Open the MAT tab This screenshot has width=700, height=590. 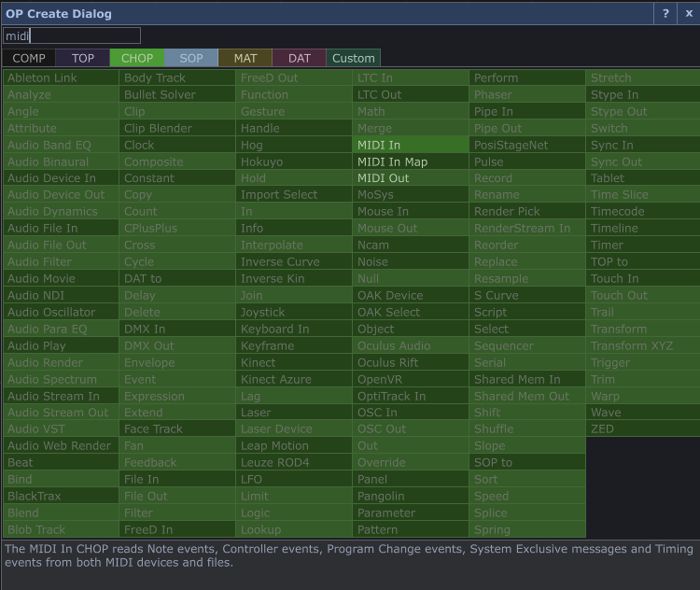245,58
